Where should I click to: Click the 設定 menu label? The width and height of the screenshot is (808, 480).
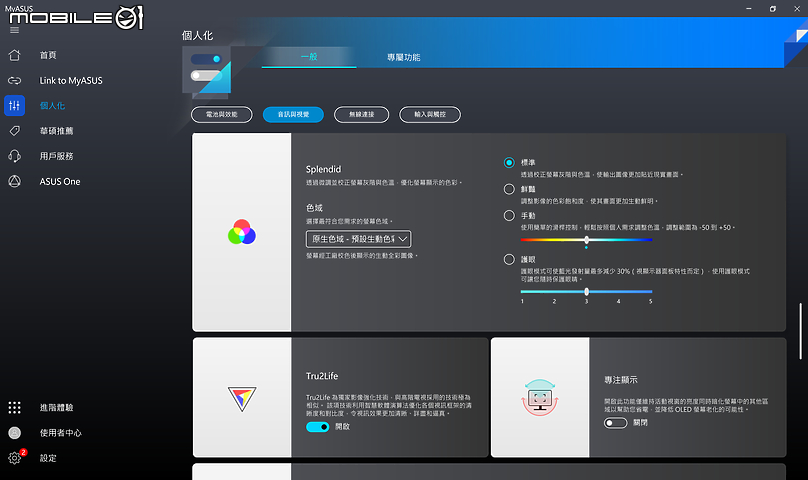coord(48,458)
